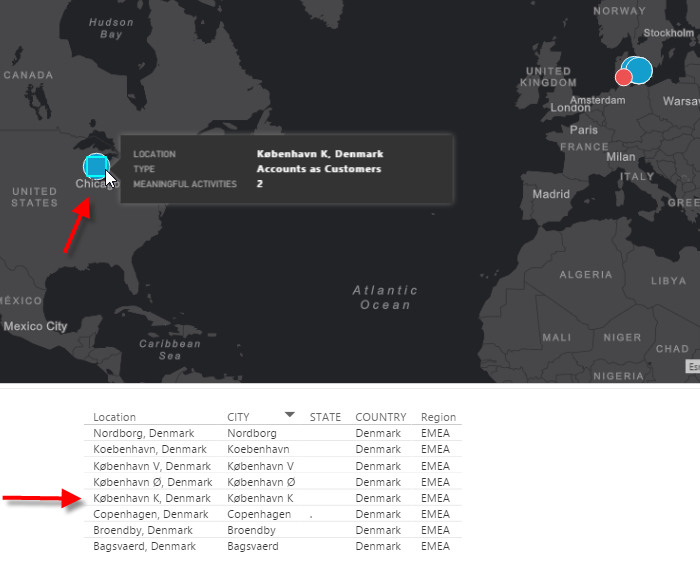Click the København V city cell
The width and height of the screenshot is (700, 583).
260,466
